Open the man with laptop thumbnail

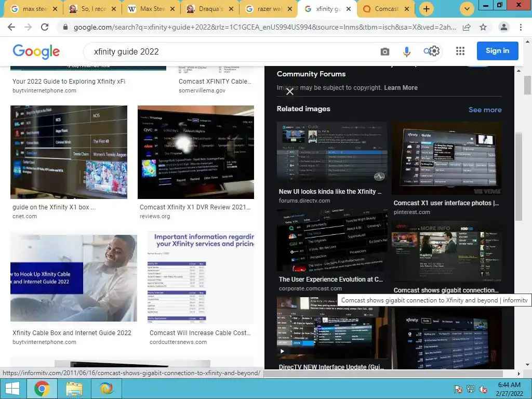[74, 278]
